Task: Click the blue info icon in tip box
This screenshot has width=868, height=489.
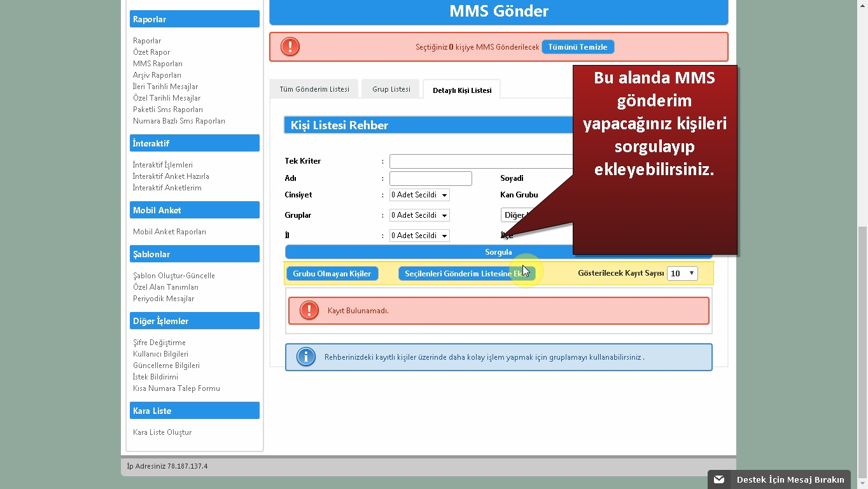Action: [x=306, y=357]
